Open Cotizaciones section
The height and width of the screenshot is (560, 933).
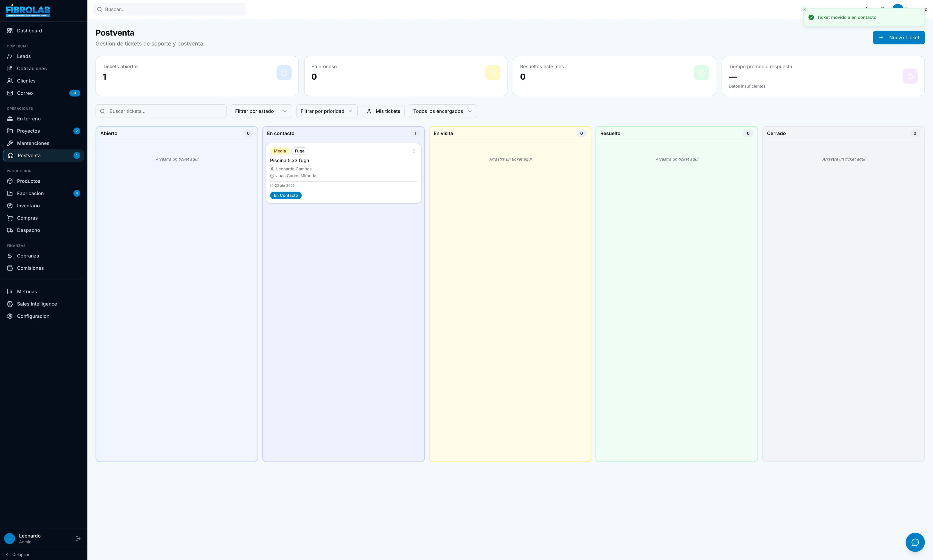(43, 69)
